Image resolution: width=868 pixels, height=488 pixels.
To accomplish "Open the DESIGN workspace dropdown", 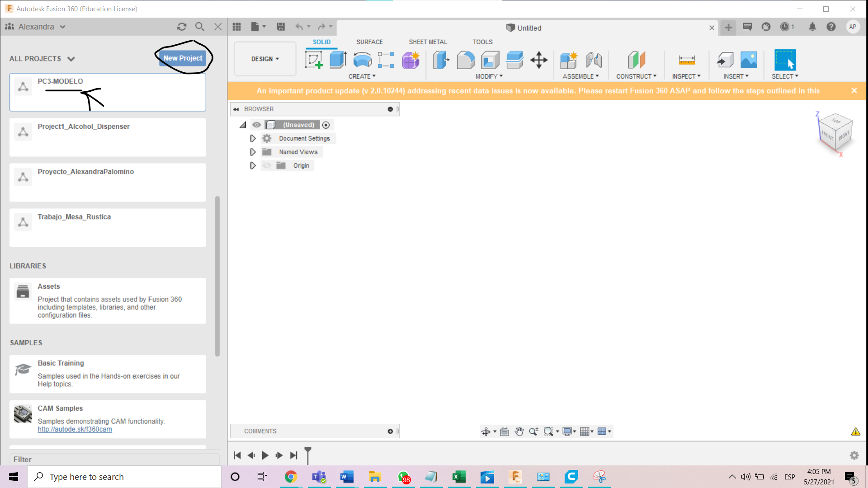I will tap(265, 59).
